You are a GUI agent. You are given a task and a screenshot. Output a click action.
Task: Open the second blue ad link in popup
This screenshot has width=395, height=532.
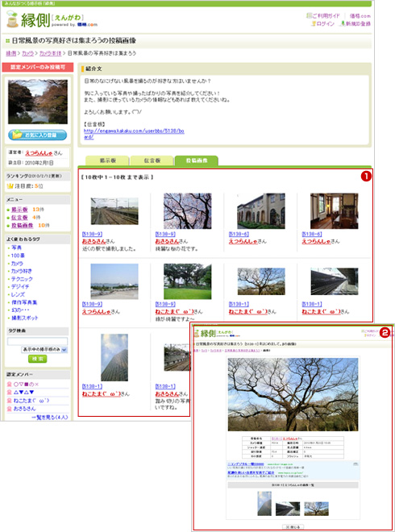pos(251,472)
